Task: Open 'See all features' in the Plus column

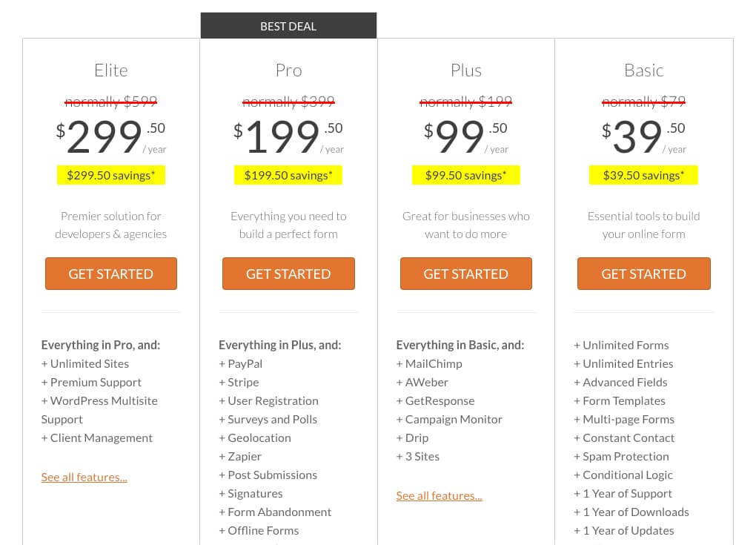Action: click(439, 495)
